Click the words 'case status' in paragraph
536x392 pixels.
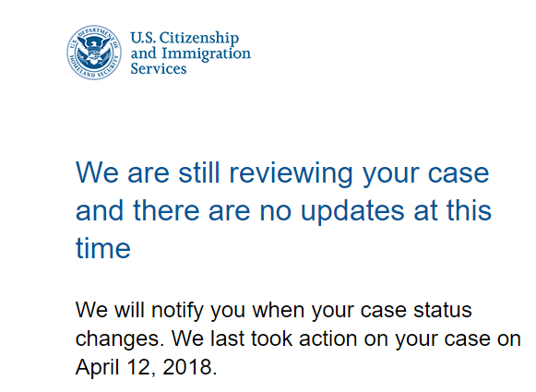(416, 310)
